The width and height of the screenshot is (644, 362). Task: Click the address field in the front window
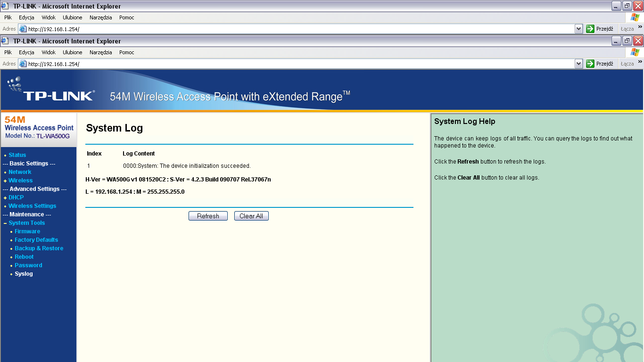[x=301, y=64]
